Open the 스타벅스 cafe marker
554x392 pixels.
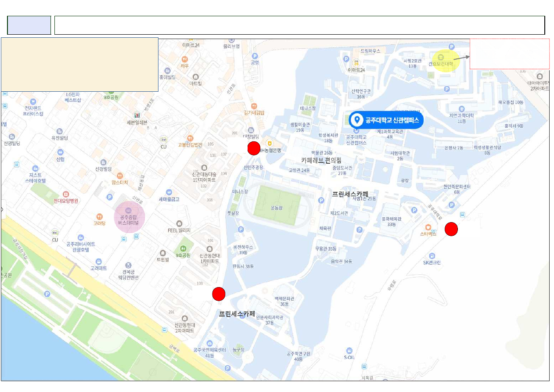click(x=428, y=227)
